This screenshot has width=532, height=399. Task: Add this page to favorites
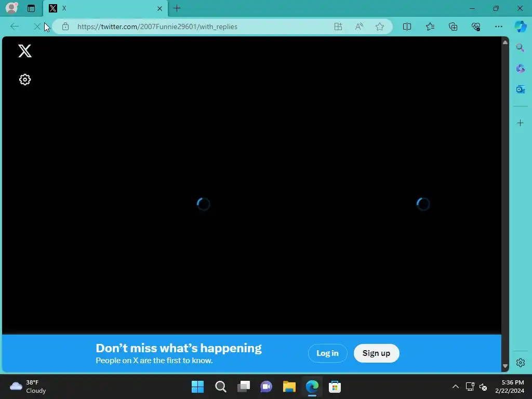click(x=380, y=26)
